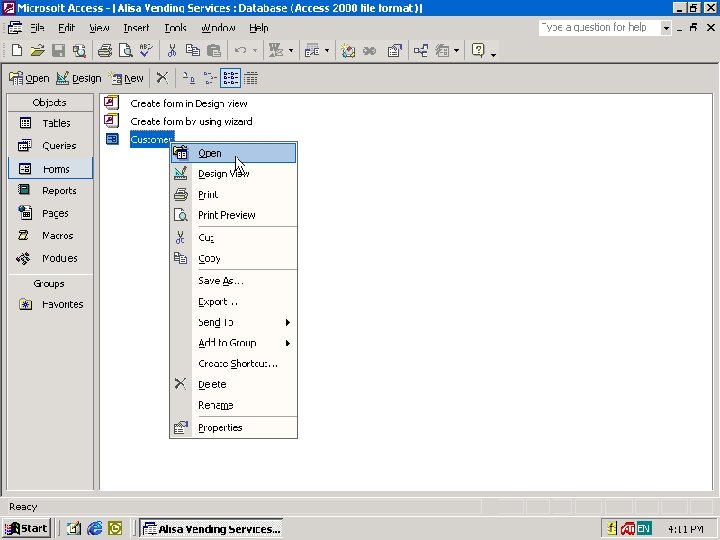Click the Paste clipboard toolbar icon
Screen dimensions: 720x540
(214, 51)
